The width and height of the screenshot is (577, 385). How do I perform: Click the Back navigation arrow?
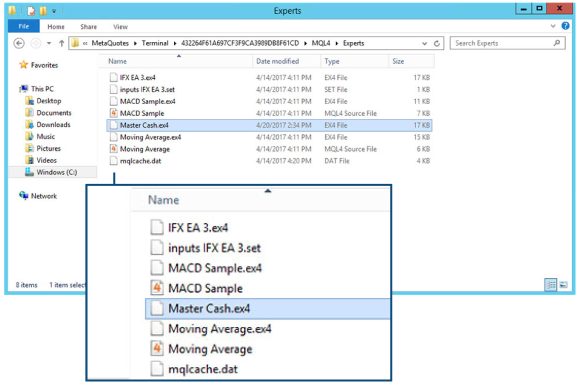(19, 43)
